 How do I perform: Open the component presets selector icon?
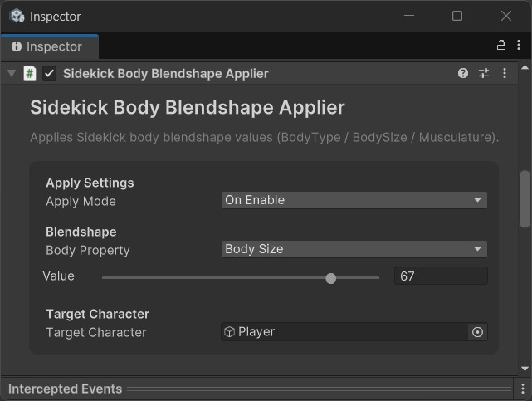484,74
